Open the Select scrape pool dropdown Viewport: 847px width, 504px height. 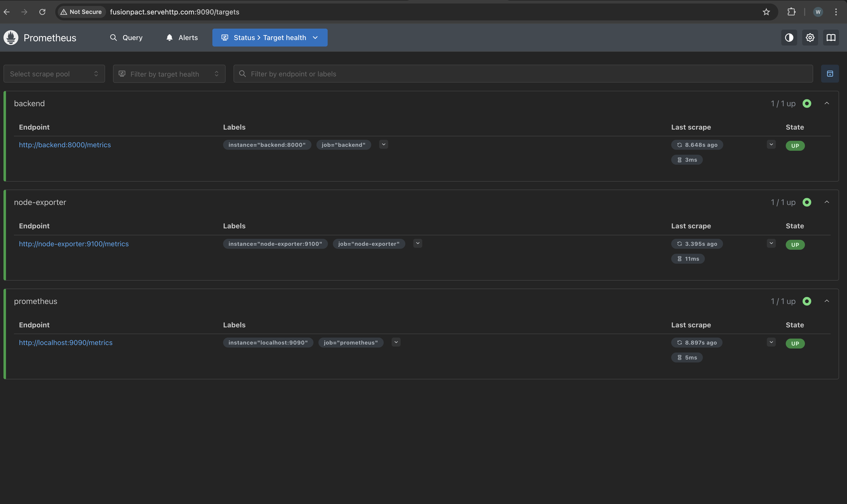(54, 74)
